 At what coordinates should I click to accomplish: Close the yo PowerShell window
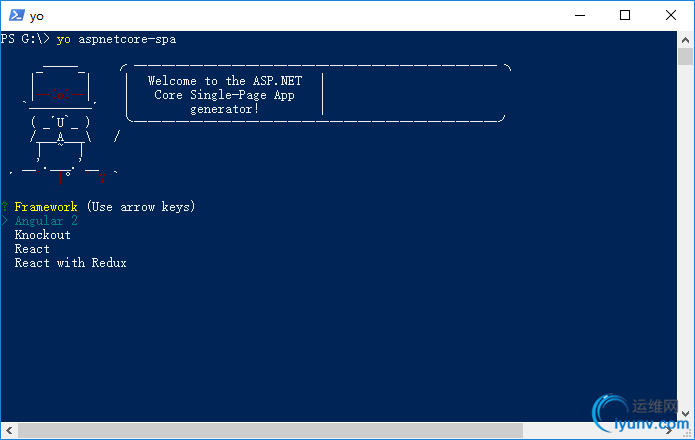point(671,16)
